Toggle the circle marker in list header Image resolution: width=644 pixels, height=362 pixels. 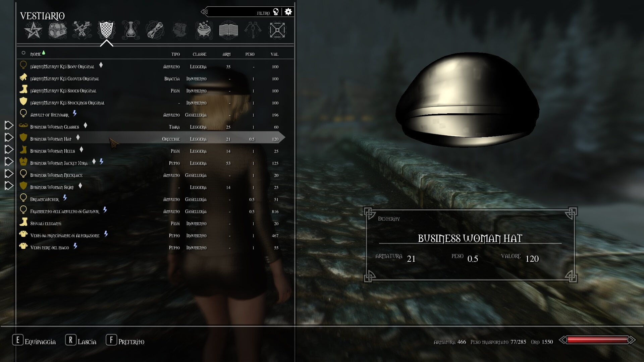coord(23,53)
